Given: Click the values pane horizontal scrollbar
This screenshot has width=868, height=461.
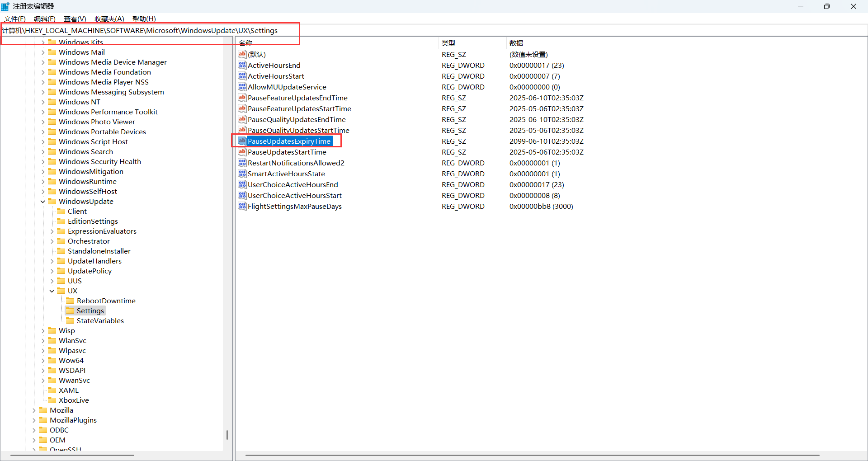Looking at the screenshot, I should 533,455.
